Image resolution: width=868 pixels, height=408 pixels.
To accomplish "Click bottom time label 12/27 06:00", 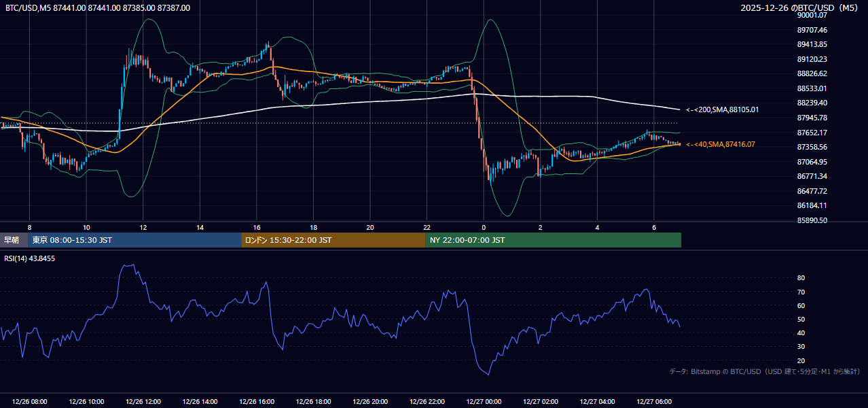I will pyautogui.click(x=653, y=402).
